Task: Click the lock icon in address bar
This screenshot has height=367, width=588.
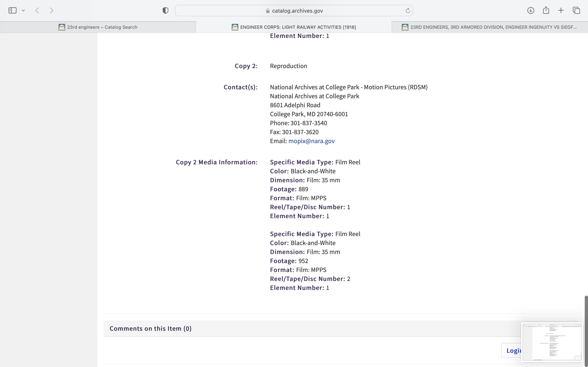Action: tap(267, 11)
